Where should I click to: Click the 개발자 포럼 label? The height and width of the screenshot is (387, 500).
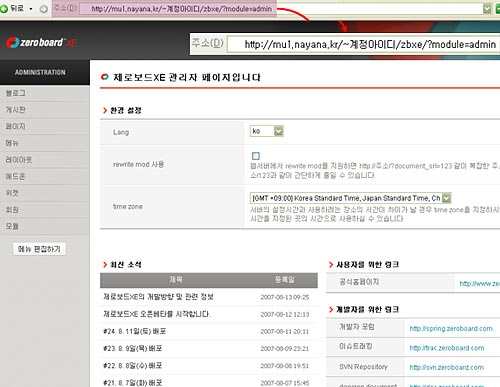click(357, 327)
